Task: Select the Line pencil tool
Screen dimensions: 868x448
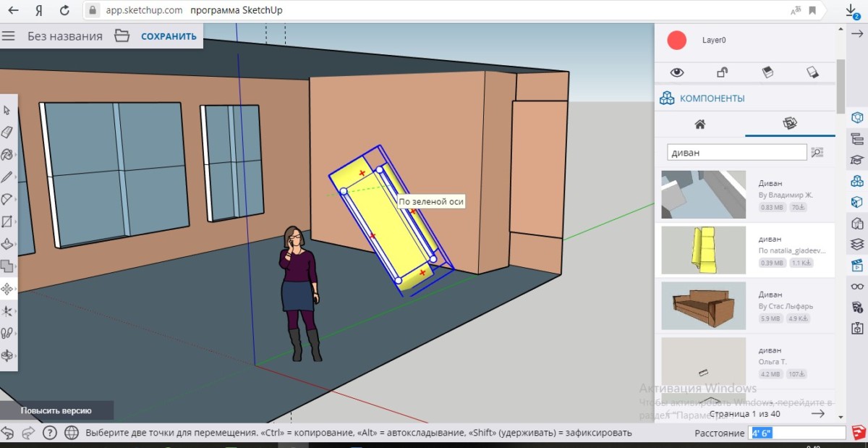Action: [7, 177]
